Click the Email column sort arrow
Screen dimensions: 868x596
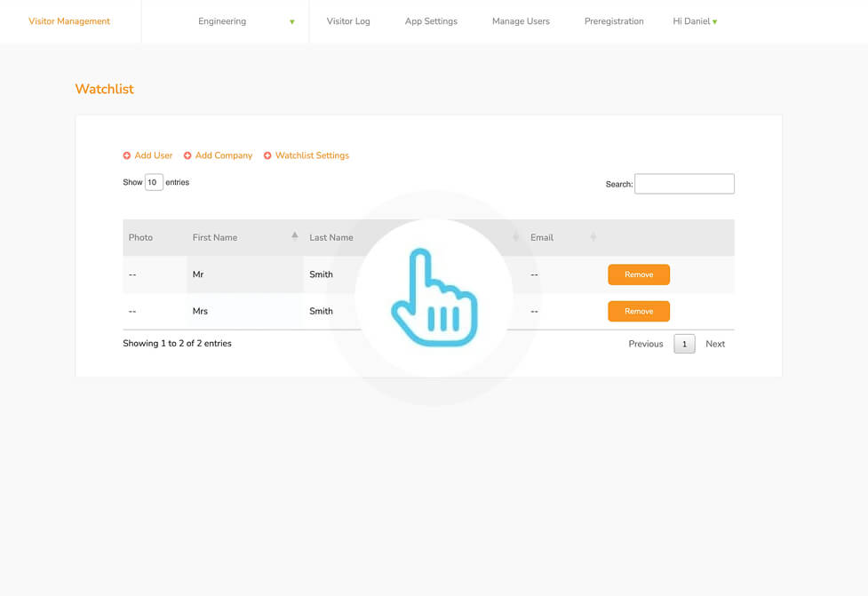tap(593, 237)
